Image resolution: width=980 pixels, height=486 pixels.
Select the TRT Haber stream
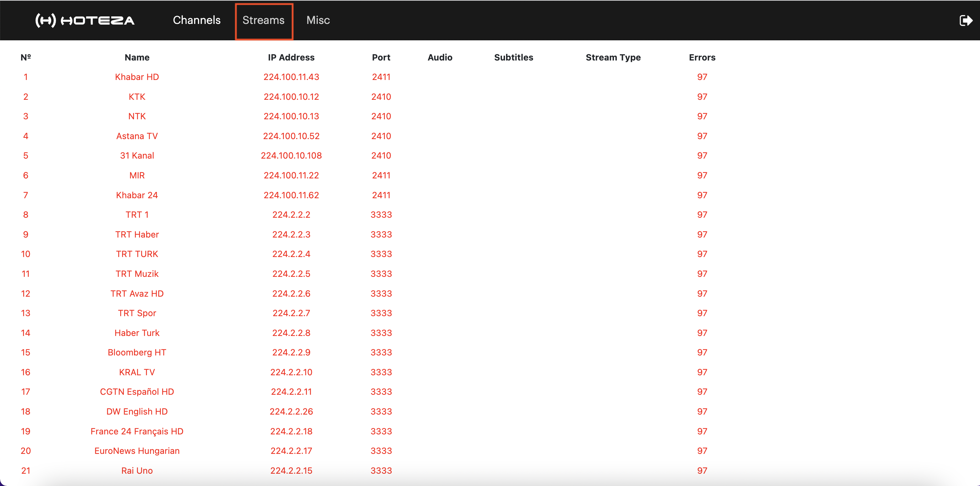137,234
